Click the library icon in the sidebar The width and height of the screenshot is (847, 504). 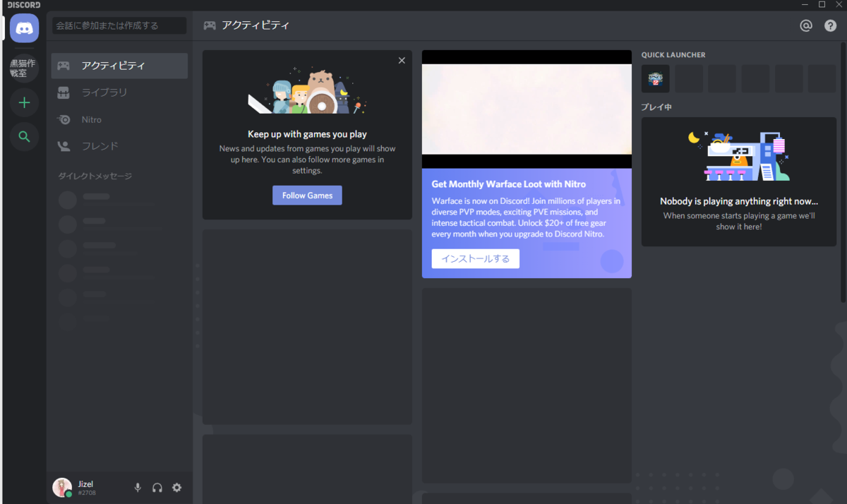pos(64,92)
